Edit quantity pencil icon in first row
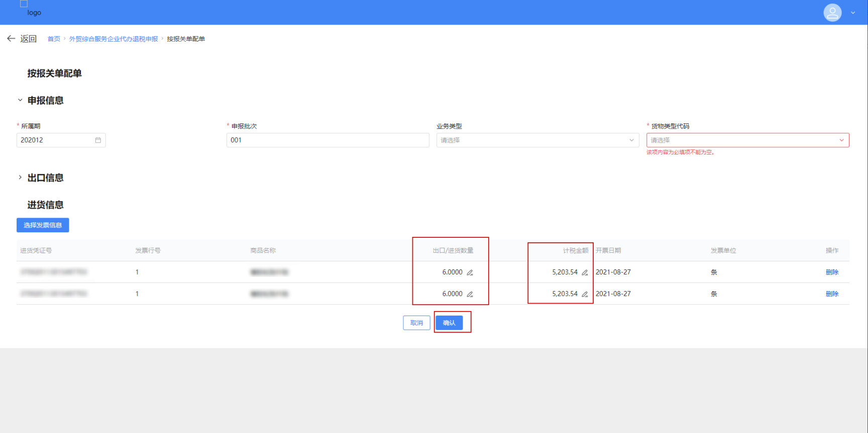 click(470, 272)
